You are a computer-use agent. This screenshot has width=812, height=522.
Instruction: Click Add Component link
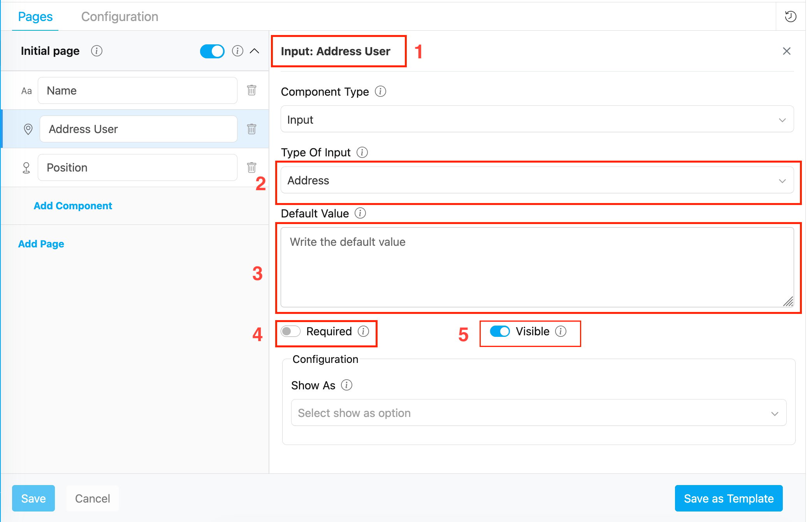pos(73,205)
